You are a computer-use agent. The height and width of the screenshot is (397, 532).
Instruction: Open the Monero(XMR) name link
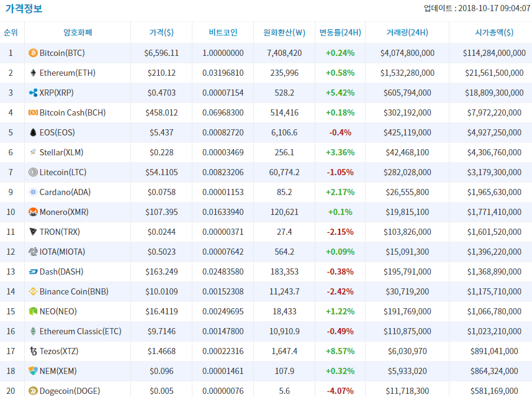(64, 212)
